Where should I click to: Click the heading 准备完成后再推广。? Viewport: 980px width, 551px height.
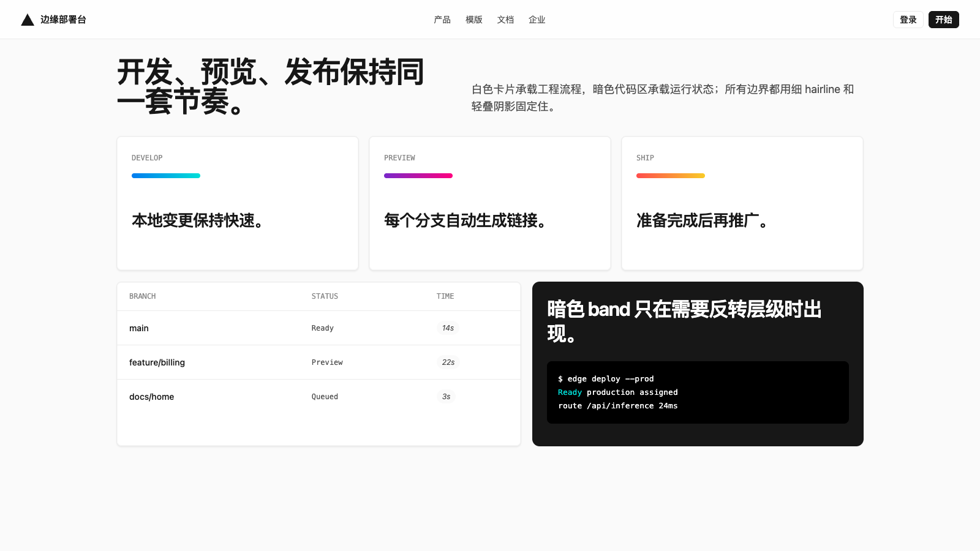703,220
